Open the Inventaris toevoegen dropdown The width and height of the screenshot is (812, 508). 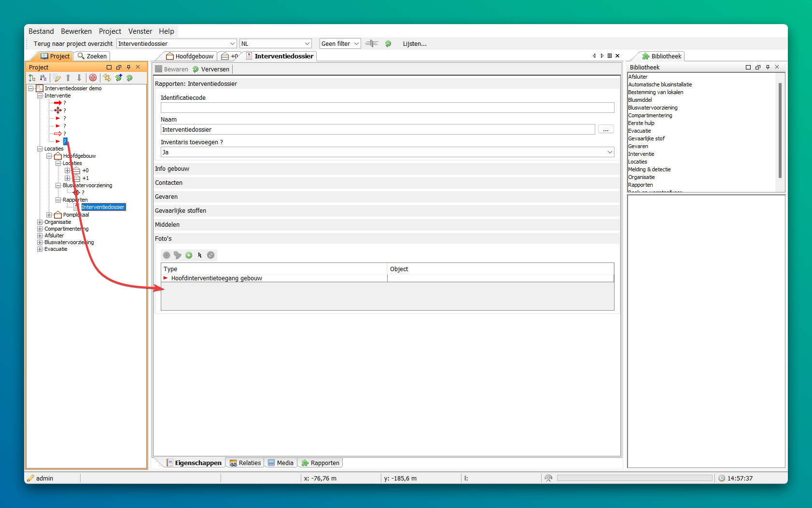coord(609,152)
